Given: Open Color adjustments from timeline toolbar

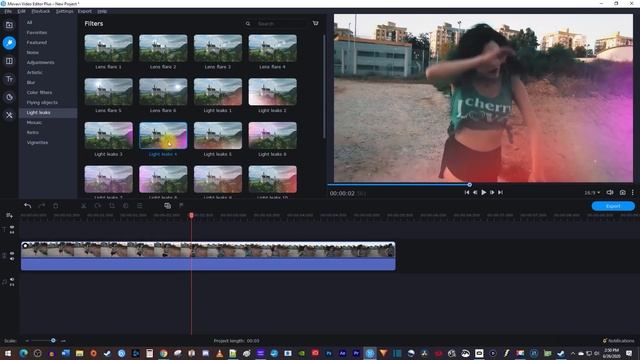Looking at the screenshot, I should tap(126, 206).
